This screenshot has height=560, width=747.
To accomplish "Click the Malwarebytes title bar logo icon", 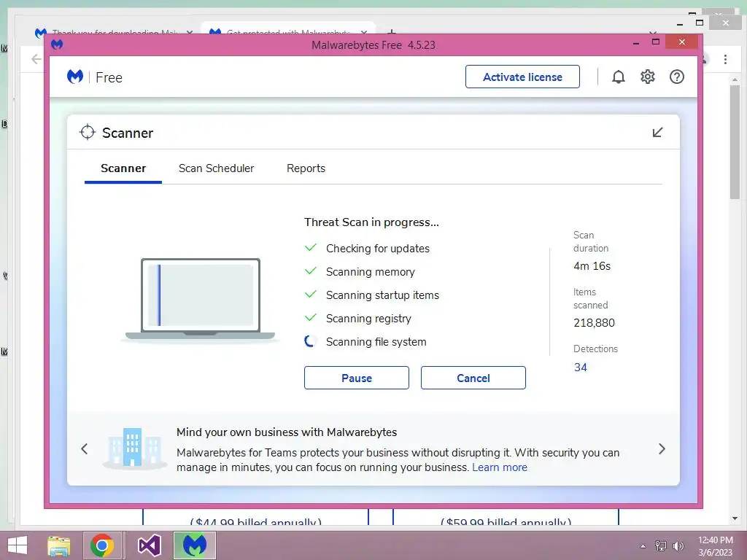I will point(57,44).
